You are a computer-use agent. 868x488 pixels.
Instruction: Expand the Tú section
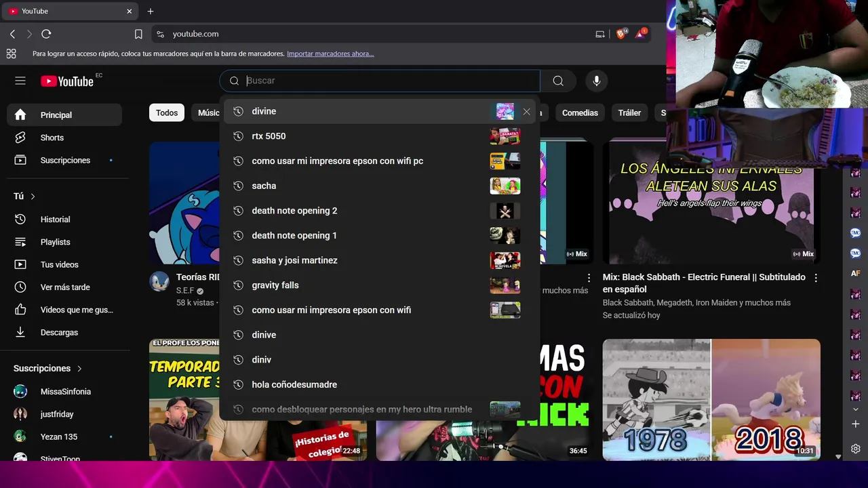[x=24, y=197]
